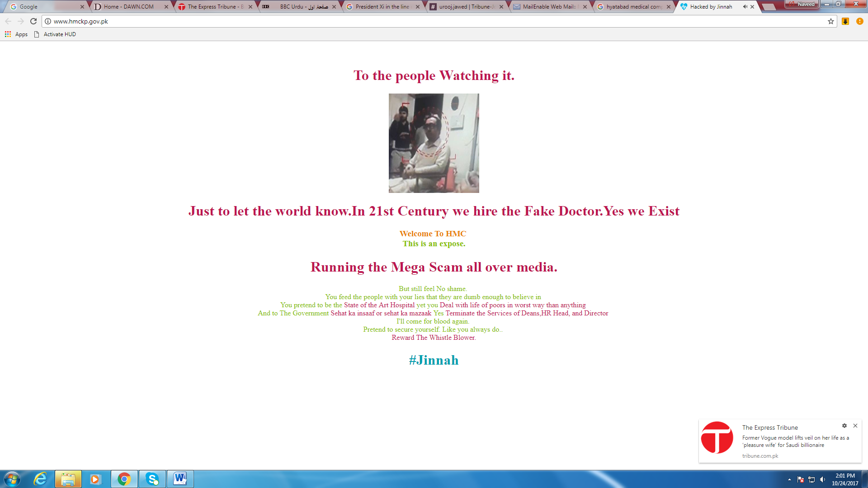Close the Home - DAWN.COM tab

coord(166,7)
